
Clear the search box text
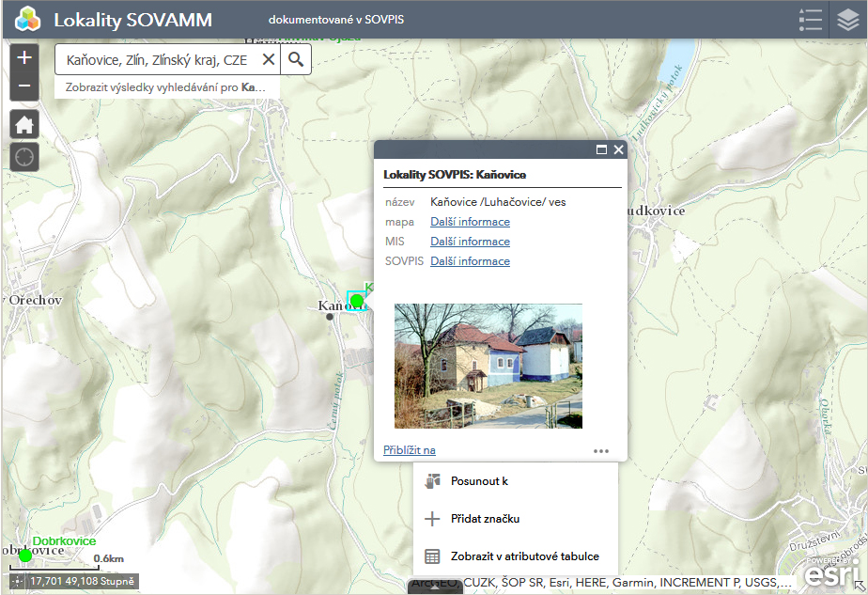(268, 60)
